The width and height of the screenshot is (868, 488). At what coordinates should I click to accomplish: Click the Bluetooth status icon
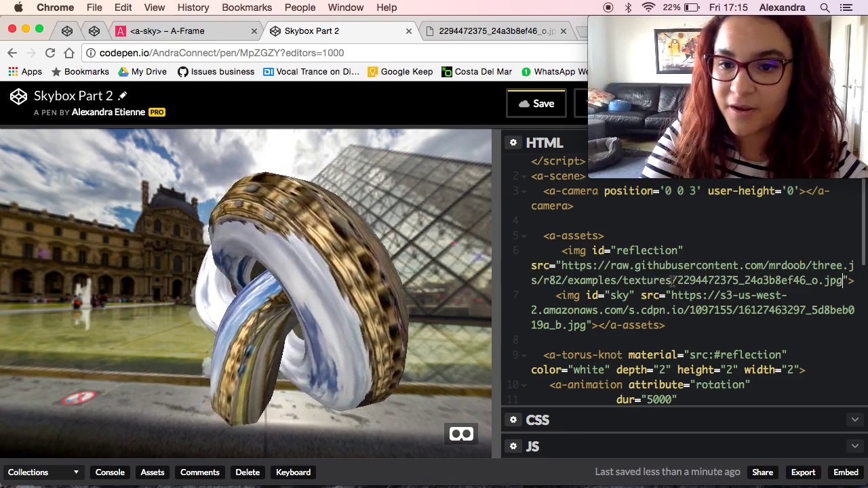click(628, 7)
